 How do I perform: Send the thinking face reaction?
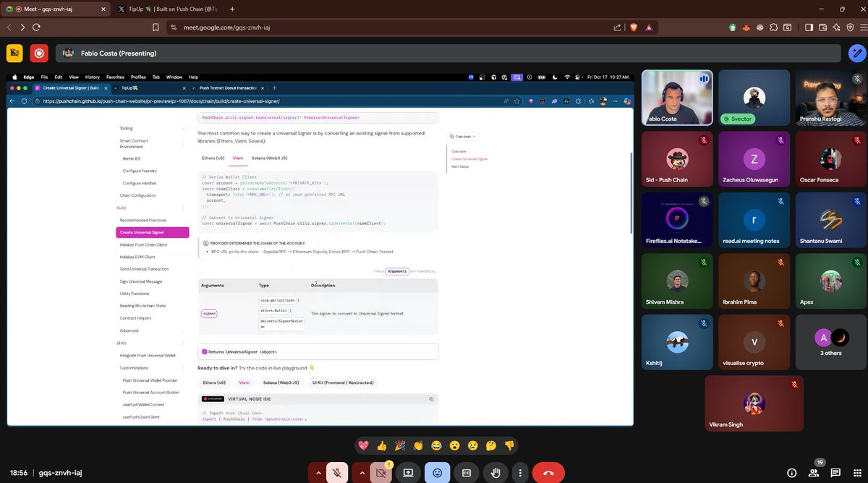(491, 445)
